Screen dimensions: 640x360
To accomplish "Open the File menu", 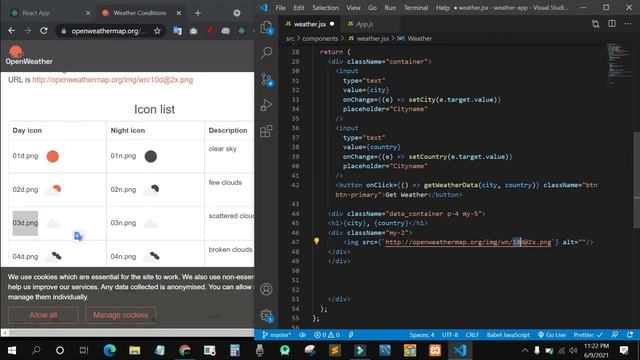I will click(280, 8).
